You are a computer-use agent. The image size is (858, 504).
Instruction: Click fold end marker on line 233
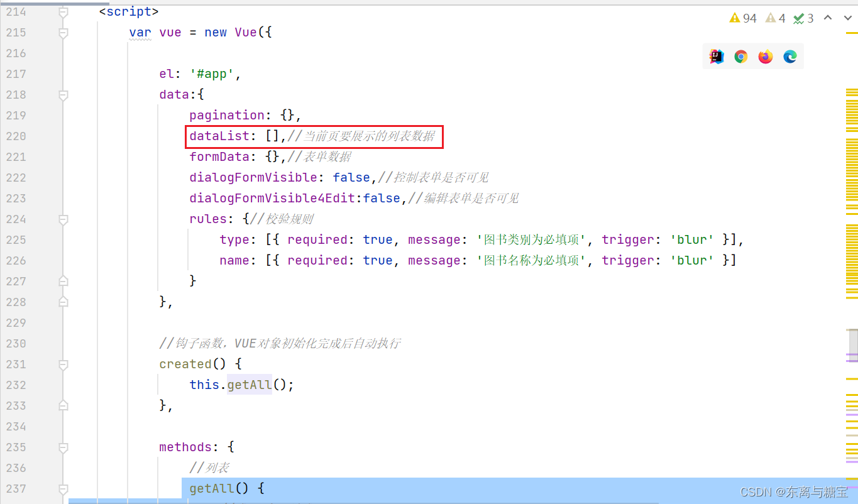pyautogui.click(x=63, y=405)
